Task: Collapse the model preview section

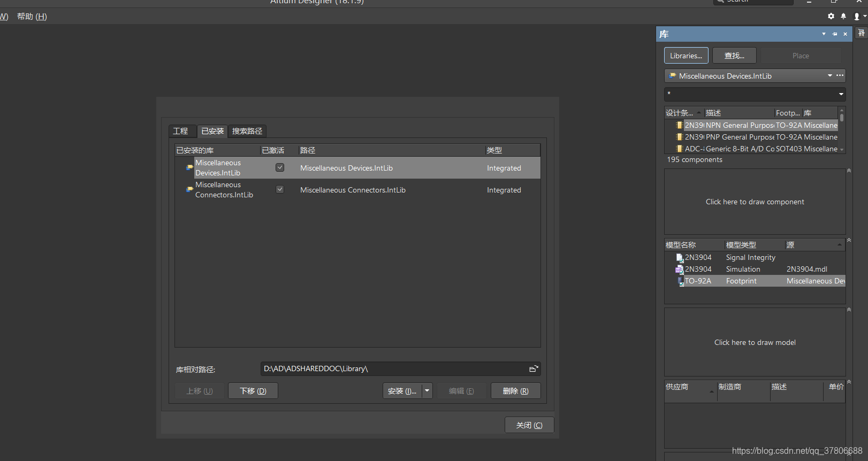Action: click(849, 310)
